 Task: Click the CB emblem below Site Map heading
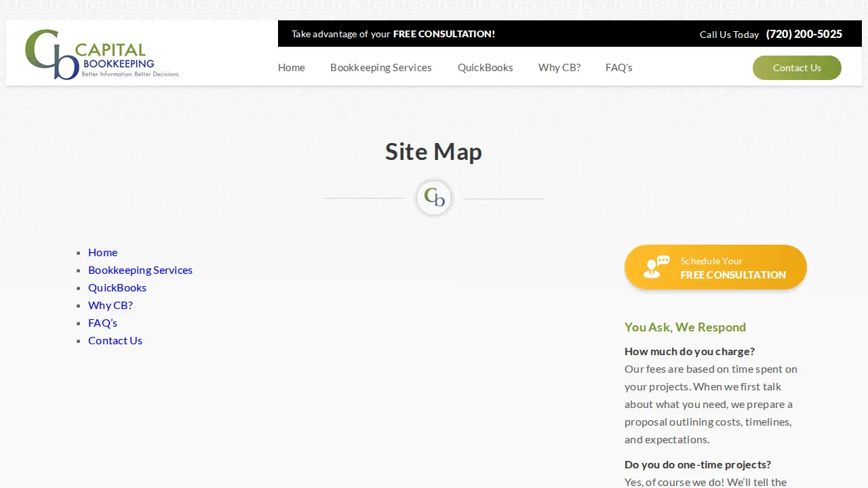(434, 198)
